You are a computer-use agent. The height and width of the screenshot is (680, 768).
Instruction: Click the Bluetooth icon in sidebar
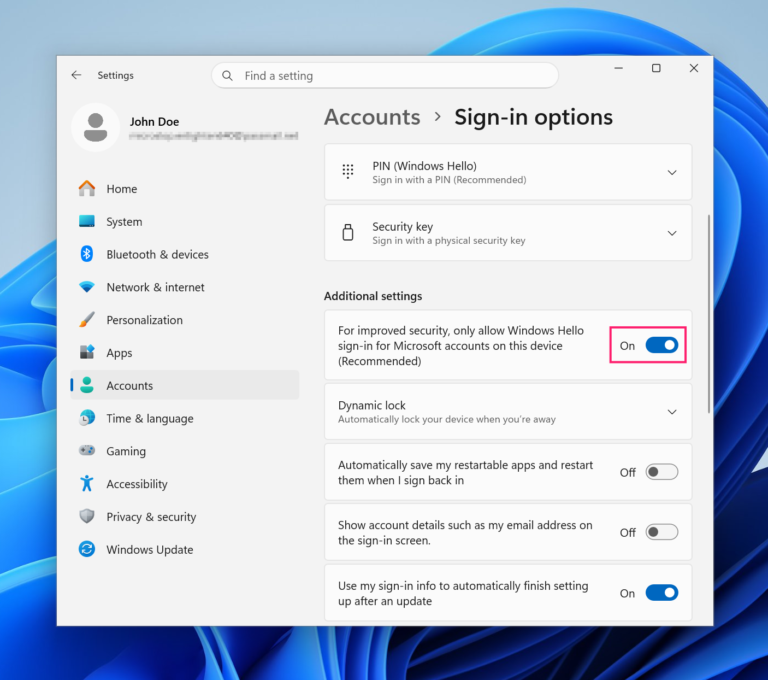pos(87,254)
